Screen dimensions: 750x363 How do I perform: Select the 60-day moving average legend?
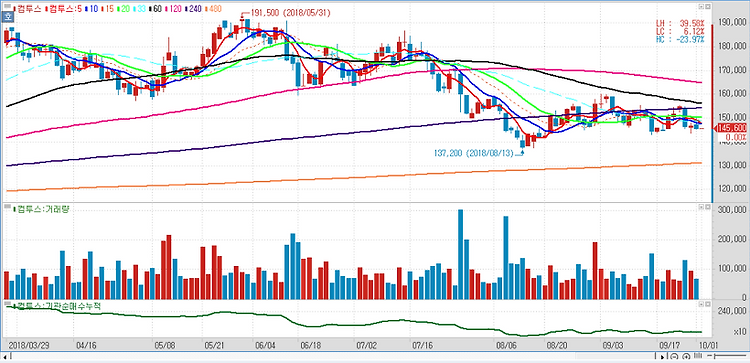click(x=155, y=9)
